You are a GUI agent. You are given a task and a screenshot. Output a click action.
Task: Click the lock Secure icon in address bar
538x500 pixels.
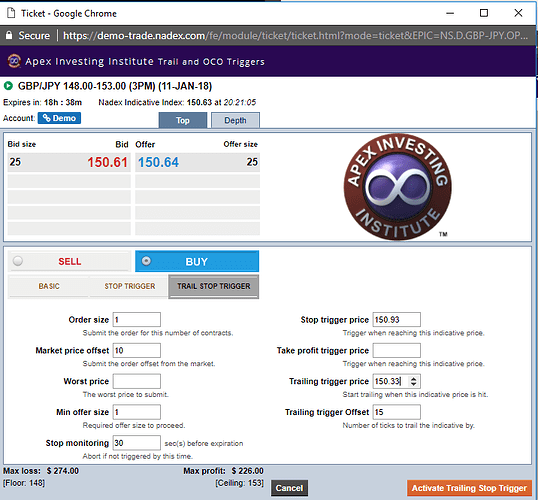(x=9, y=35)
